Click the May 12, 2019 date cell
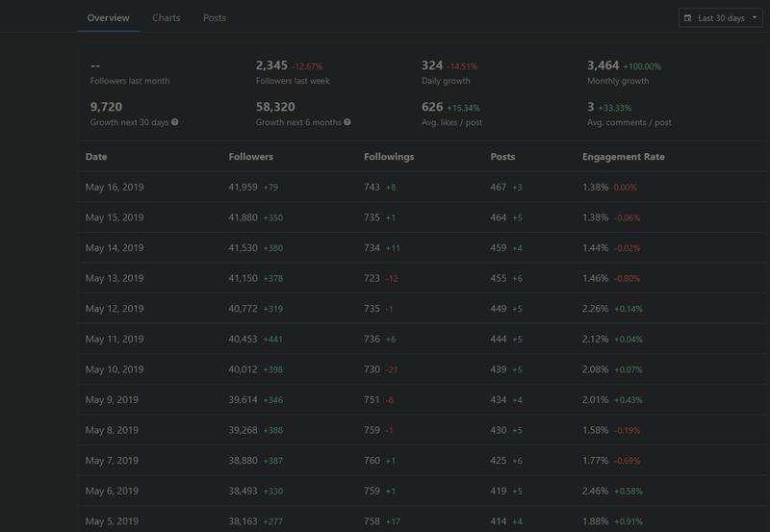The image size is (770, 532). tap(115, 310)
